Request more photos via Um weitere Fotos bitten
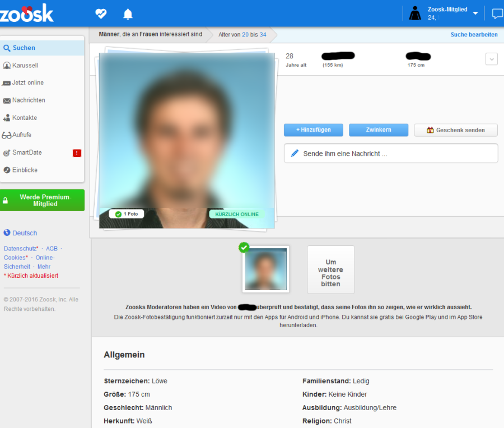504x428 pixels. click(330, 269)
